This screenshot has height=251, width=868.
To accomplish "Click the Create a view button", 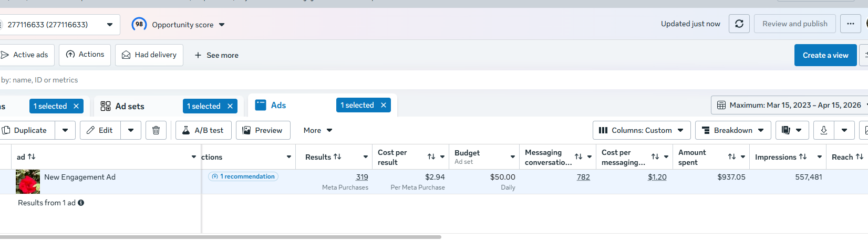I will pos(825,55).
